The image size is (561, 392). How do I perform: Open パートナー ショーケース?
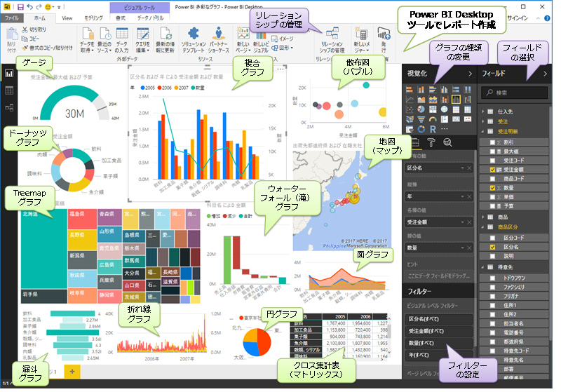[219, 40]
